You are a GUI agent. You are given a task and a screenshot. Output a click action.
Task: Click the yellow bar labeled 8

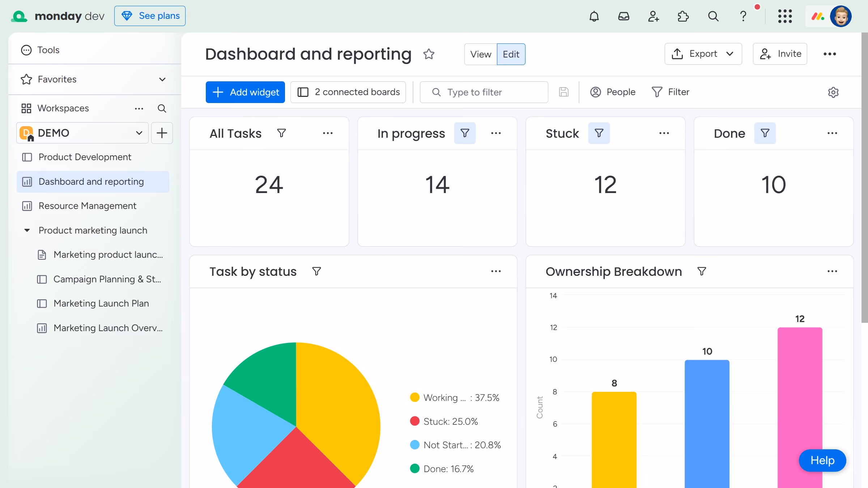click(614, 440)
